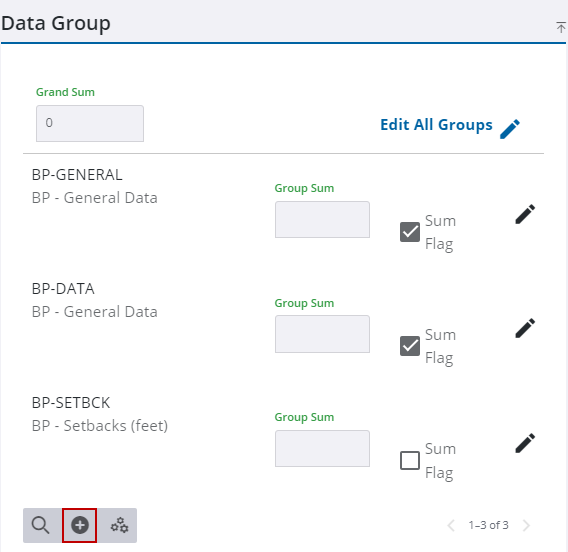Viewport: 568px width, 552px height.
Task: Click the description under BP-GENERAL
Action: (95, 198)
